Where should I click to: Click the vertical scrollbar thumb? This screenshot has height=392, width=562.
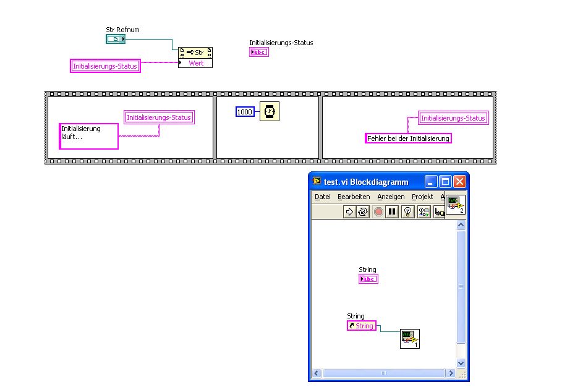(461, 287)
